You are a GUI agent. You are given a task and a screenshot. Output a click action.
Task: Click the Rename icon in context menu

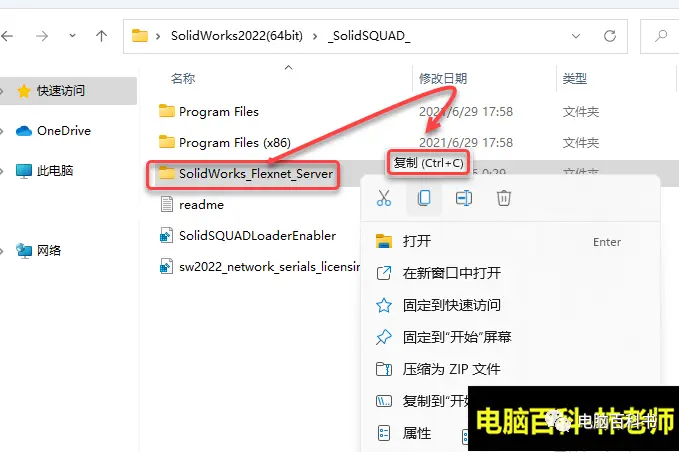click(x=464, y=198)
